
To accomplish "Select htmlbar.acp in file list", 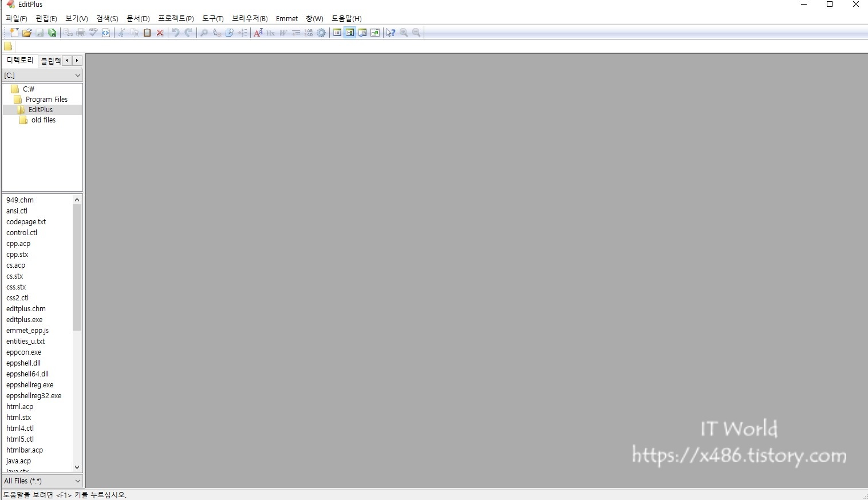I will coord(25,450).
